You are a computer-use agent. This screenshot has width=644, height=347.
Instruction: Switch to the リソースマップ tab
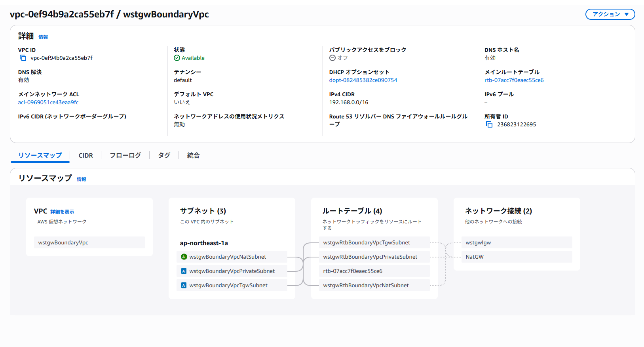click(x=40, y=155)
